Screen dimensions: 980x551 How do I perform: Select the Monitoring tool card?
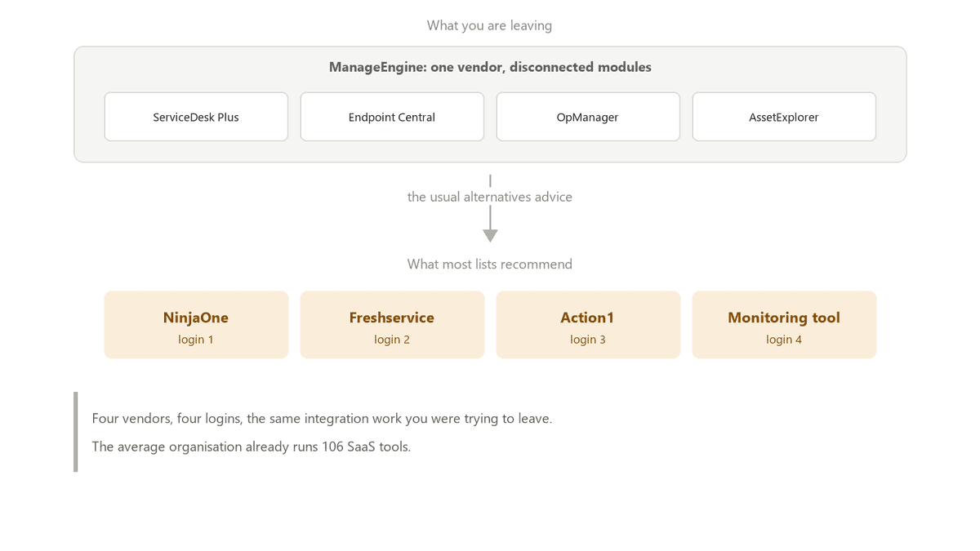point(784,325)
